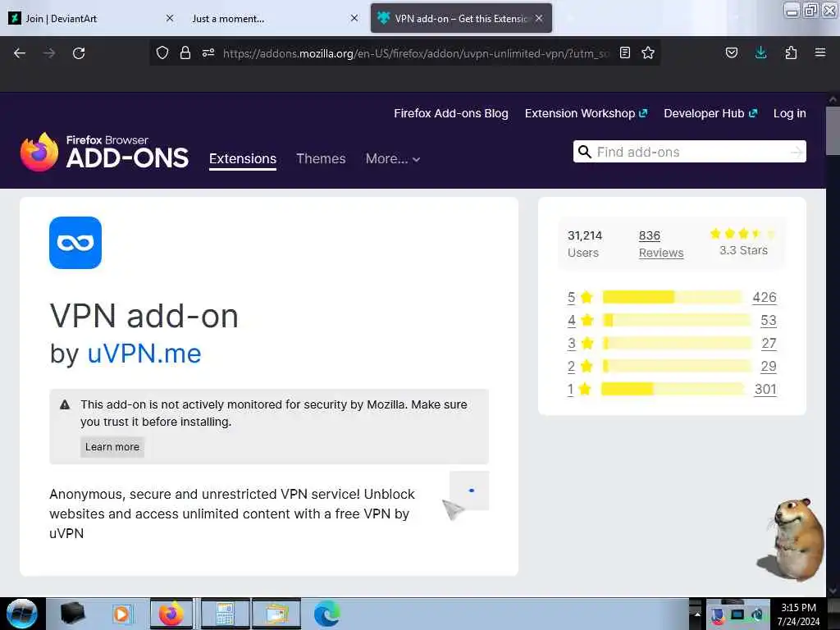The width and height of the screenshot is (840, 630).
Task: Open media player taskbar icon
Action: coord(121,614)
